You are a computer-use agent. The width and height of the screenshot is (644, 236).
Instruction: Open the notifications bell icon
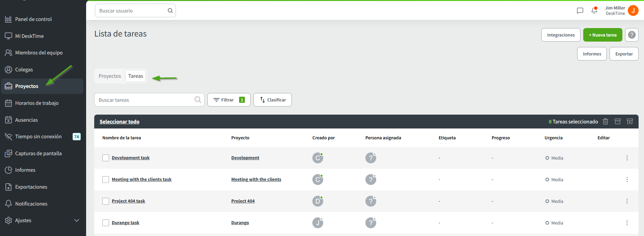[594, 10]
